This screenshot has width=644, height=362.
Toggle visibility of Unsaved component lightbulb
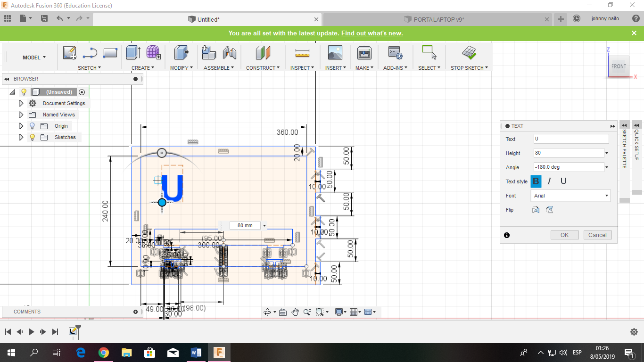pyautogui.click(x=24, y=92)
